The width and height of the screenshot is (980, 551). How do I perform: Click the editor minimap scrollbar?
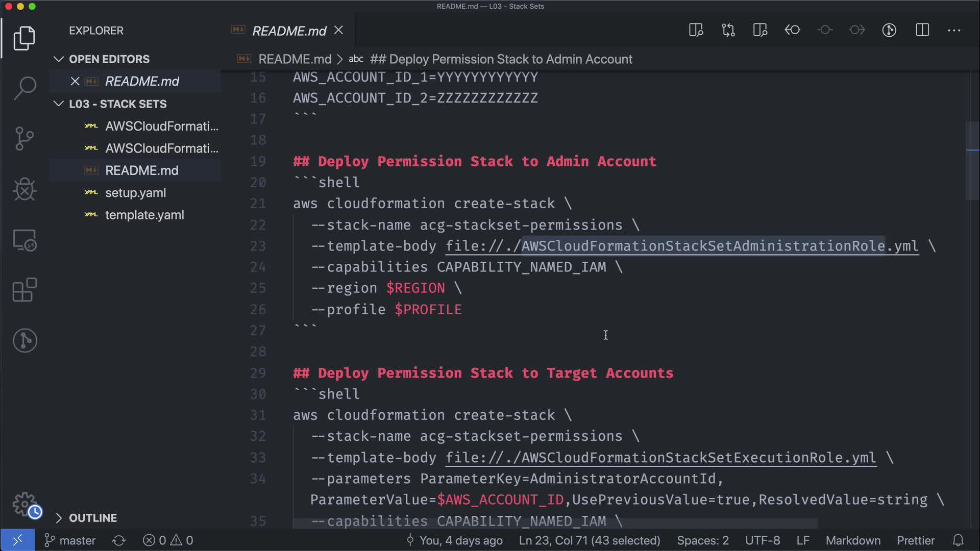972,161
